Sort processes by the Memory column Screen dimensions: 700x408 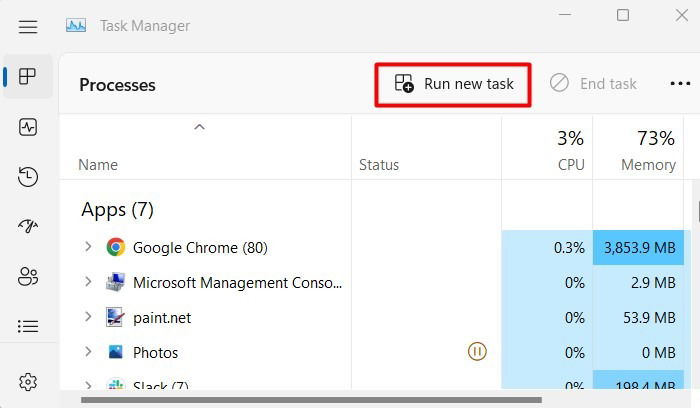click(648, 165)
